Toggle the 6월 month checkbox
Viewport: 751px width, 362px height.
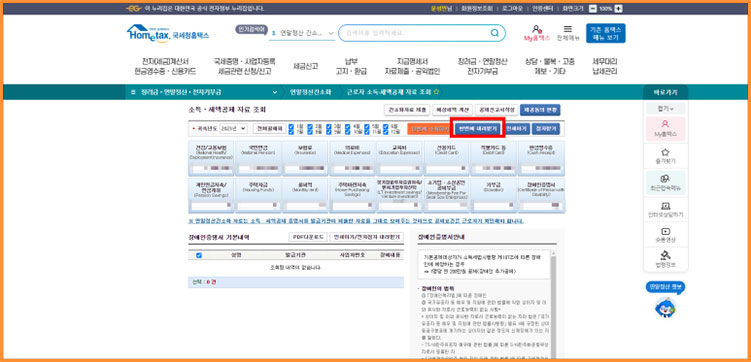coord(386,126)
